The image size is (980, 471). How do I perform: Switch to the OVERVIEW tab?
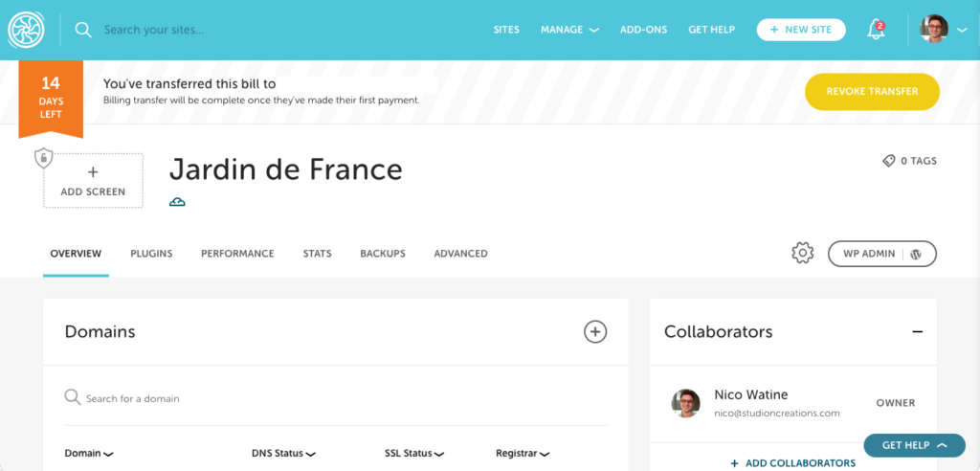pos(76,254)
